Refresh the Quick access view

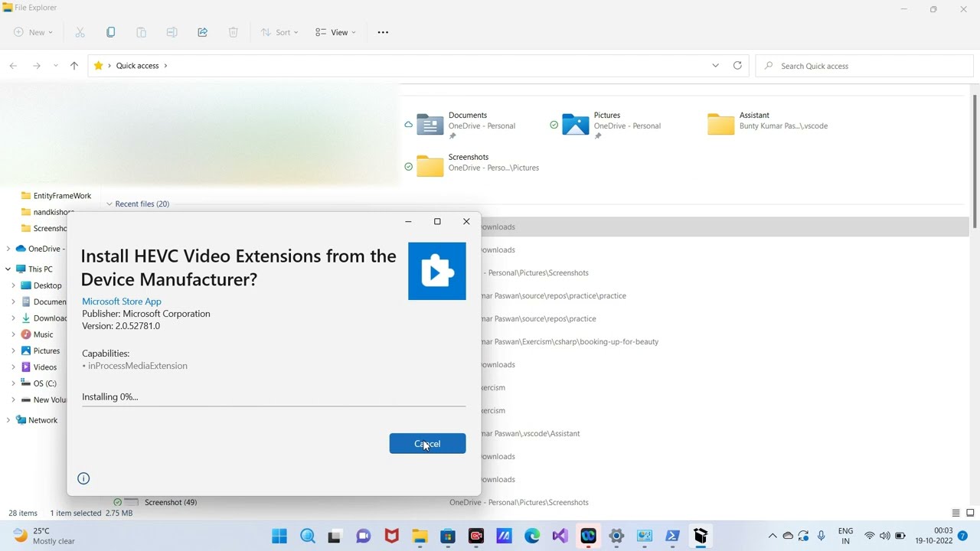click(x=737, y=66)
